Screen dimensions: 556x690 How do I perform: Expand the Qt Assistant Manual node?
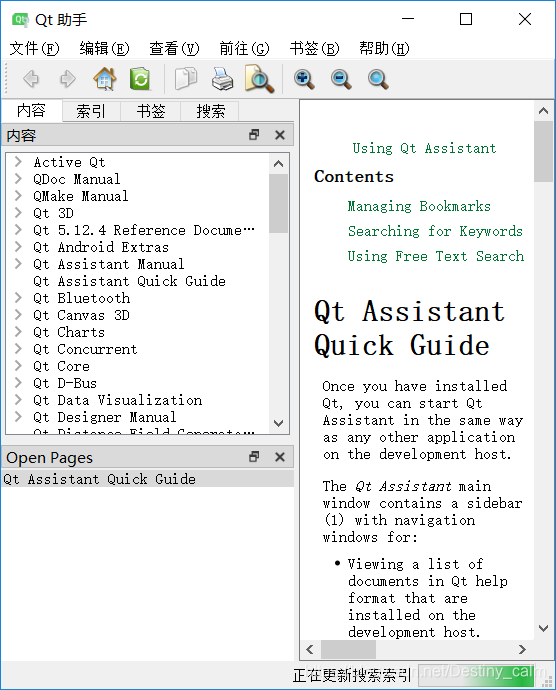(x=18, y=264)
